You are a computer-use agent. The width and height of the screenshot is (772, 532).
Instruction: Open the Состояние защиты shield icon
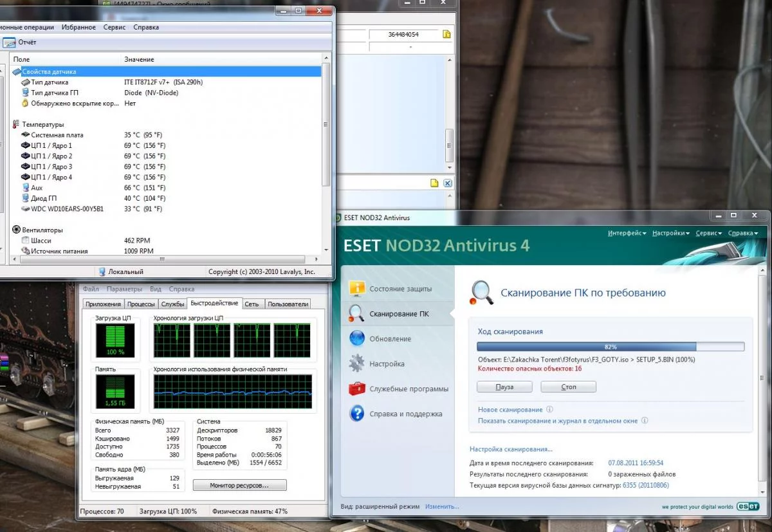pos(356,289)
